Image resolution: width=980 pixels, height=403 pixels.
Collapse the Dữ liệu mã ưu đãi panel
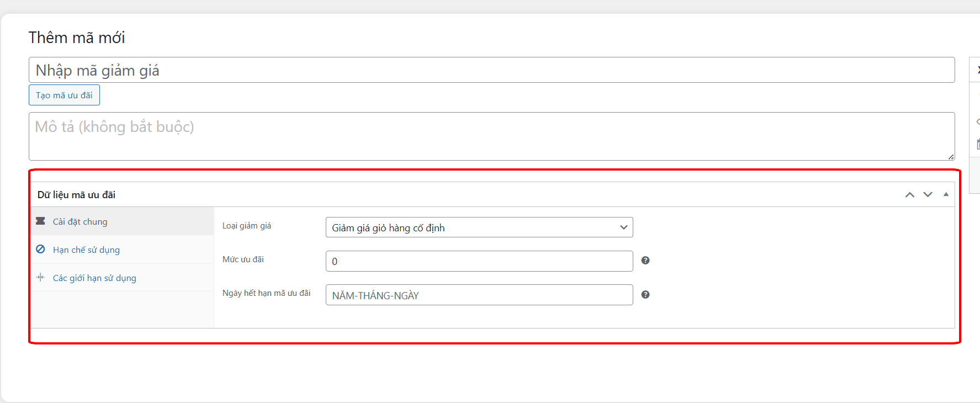click(946, 195)
